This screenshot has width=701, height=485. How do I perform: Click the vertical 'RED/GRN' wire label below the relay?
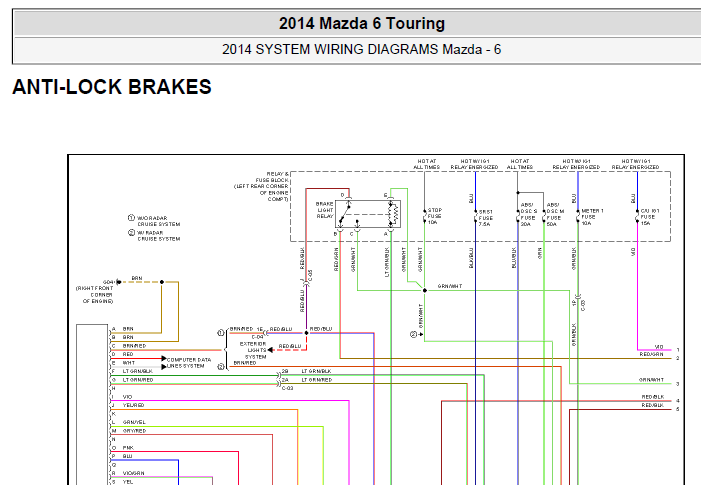(x=336, y=260)
